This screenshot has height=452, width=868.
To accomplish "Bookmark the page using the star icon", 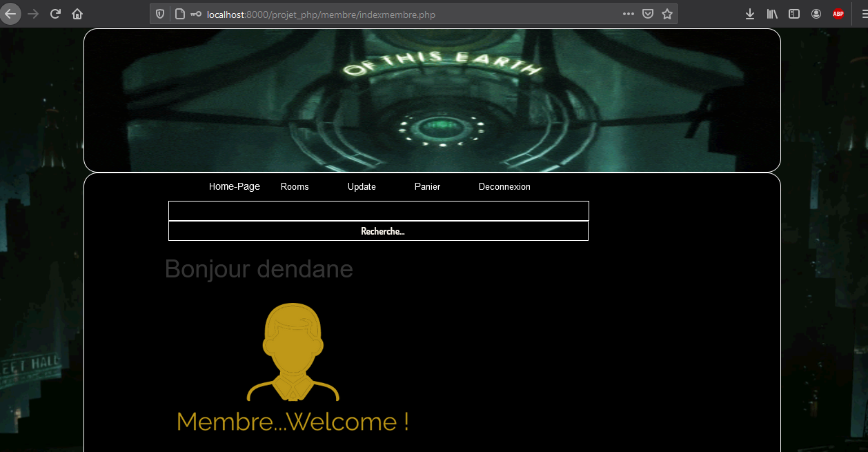I will tap(667, 13).
